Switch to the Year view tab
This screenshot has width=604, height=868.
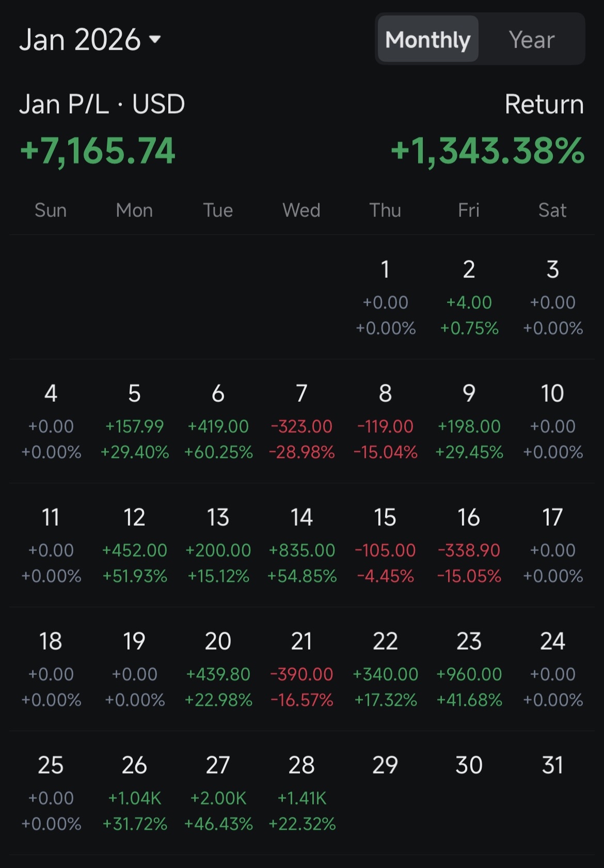[x=531, y=40]
